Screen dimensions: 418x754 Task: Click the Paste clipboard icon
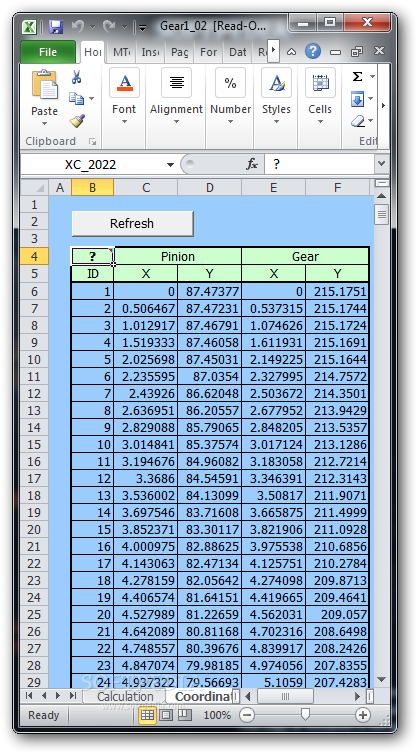tap(44, 85)
